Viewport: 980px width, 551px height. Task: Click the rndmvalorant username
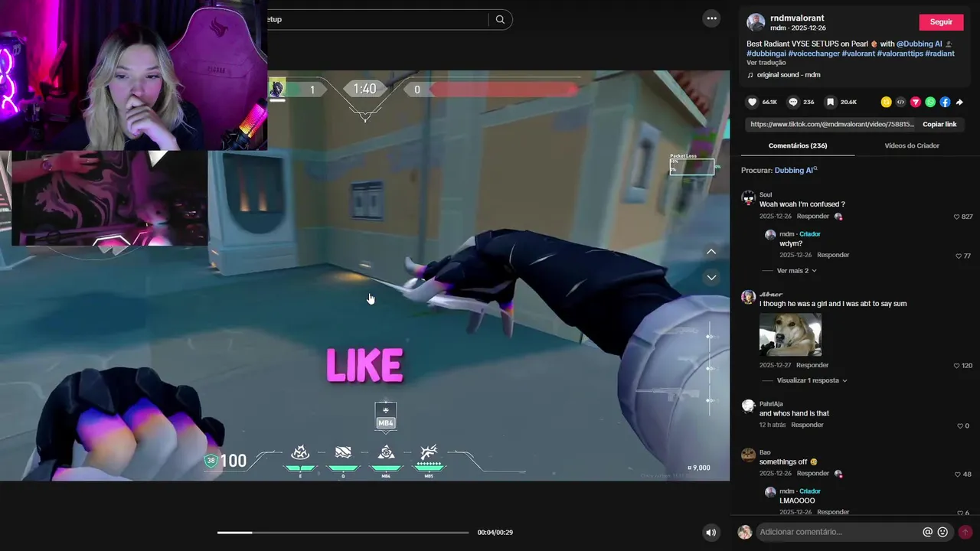point(797,18)
